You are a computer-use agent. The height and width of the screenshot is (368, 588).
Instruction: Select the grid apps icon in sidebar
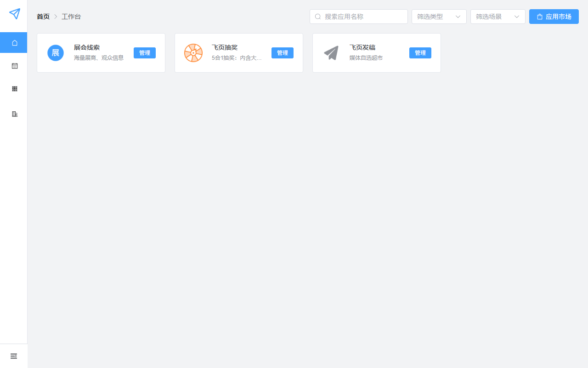tap(15, 89)
